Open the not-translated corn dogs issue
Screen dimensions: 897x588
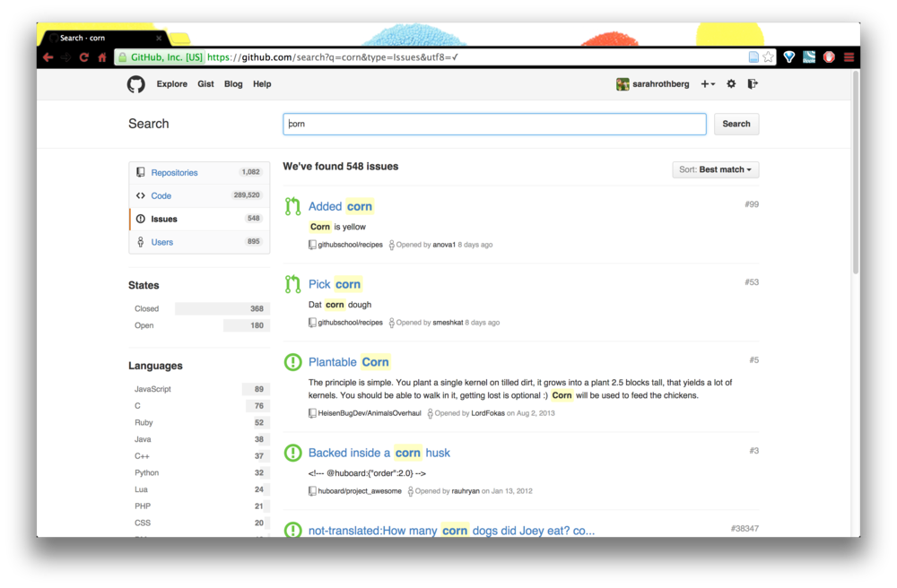[x=451, y=531]
